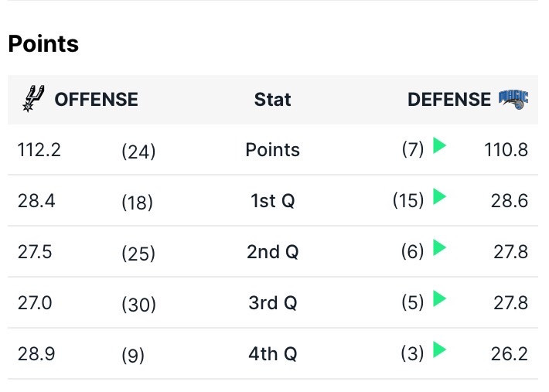The width and height of the screenshot is (549, 392).
Task: Select the 4th Q stat label
Action: 272,354
